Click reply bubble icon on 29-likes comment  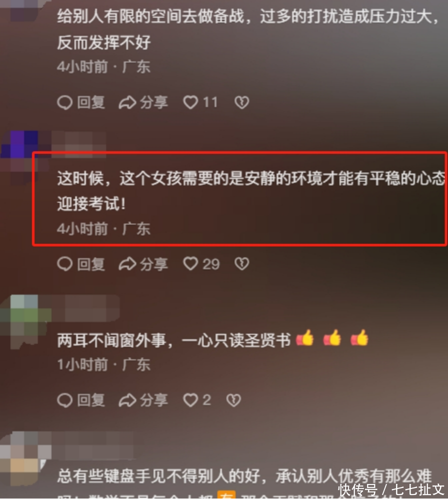click(x=65, y=264)
